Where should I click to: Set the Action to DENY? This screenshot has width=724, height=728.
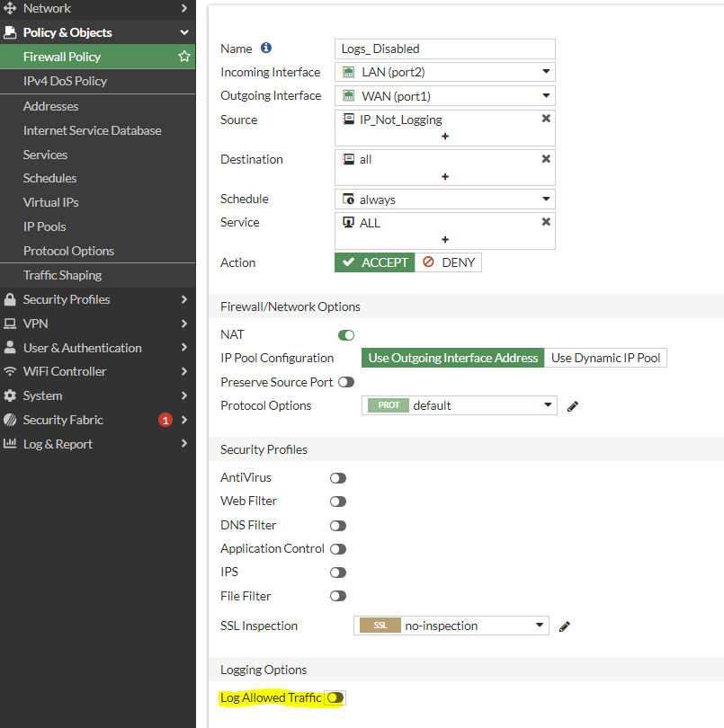(x=449, y=262)
